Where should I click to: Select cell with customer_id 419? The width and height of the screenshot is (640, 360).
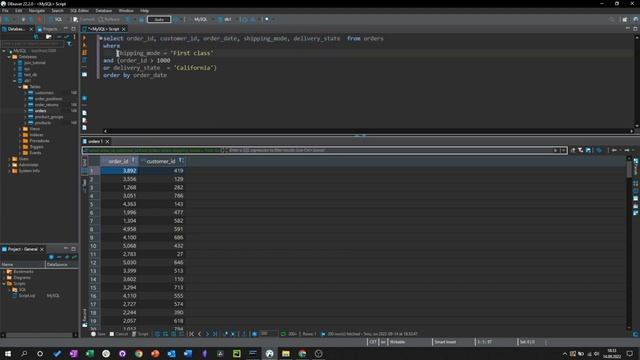[162, 171]
